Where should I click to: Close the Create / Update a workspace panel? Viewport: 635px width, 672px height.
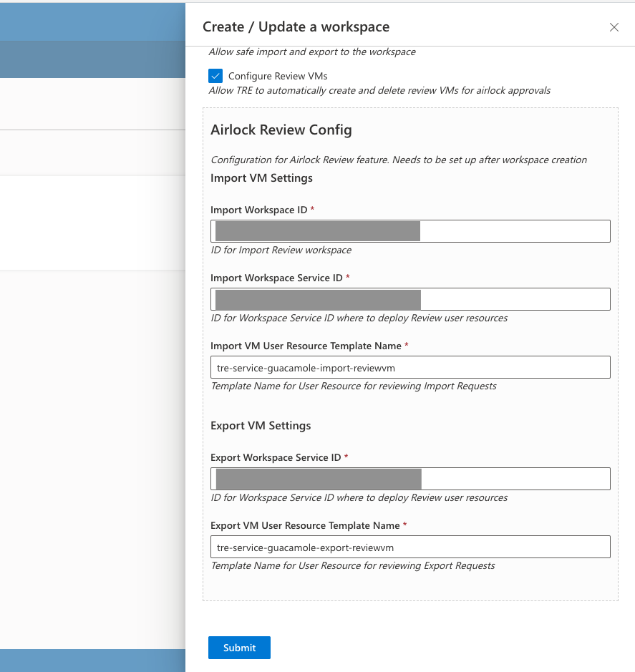(614, 27)
